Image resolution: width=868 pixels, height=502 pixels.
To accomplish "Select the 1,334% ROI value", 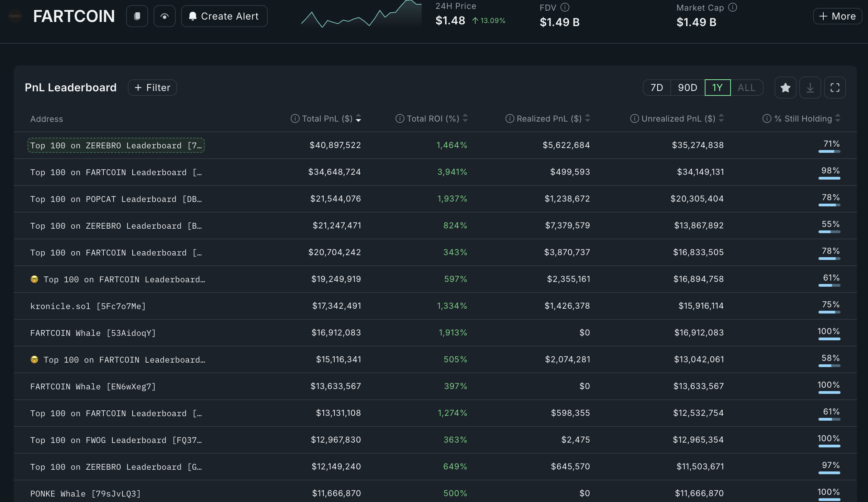I will click(x=452, y=306).
